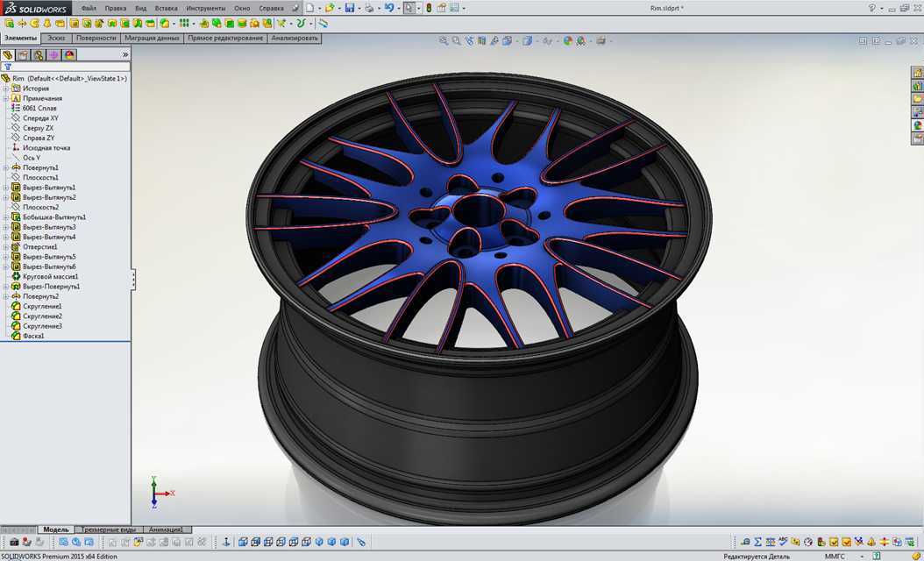Click the Print icon
Viewport: 924px width, 561px height.
click(369, 8)
